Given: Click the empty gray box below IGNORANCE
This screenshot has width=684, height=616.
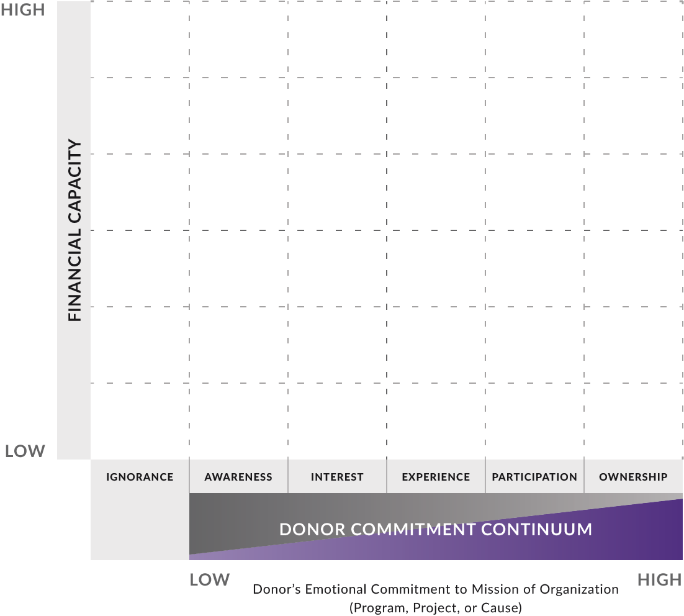Looking at the screenshot, I should [x=140, y=527].
